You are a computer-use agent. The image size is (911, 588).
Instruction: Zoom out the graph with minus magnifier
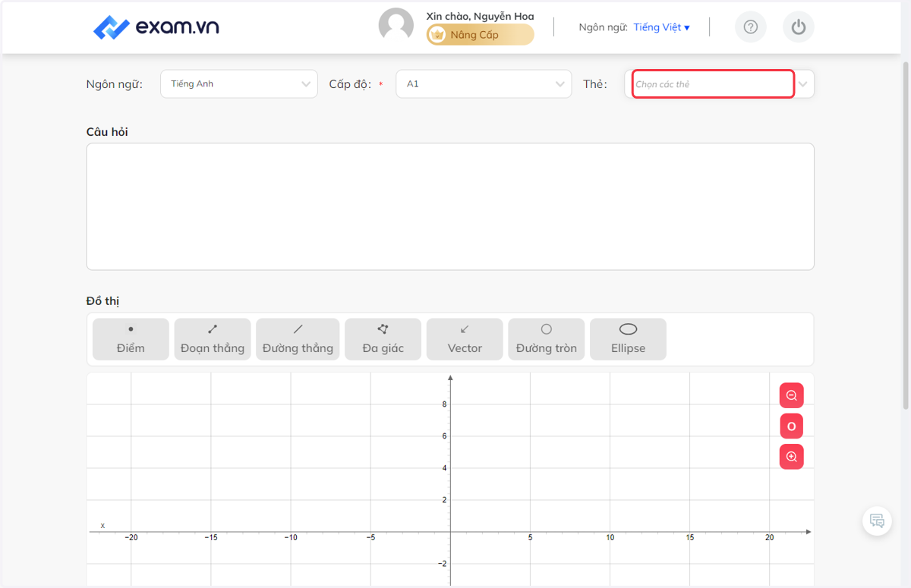(x=792, y=395)
